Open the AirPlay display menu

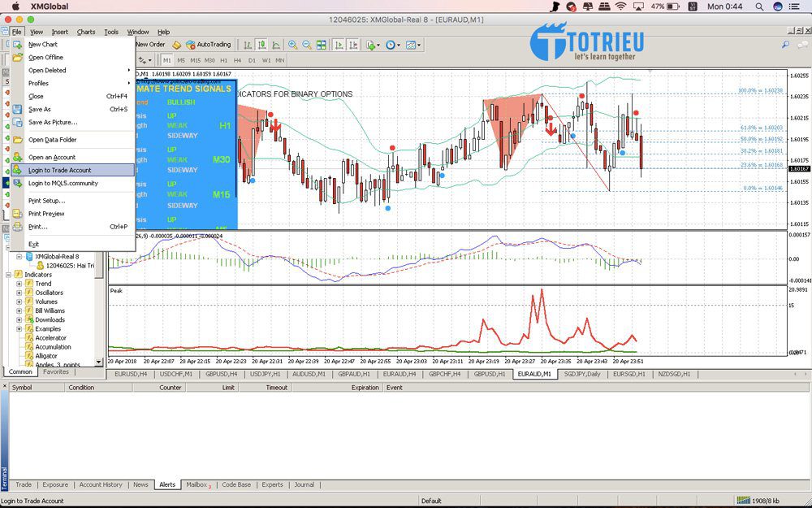coord(638,7)
